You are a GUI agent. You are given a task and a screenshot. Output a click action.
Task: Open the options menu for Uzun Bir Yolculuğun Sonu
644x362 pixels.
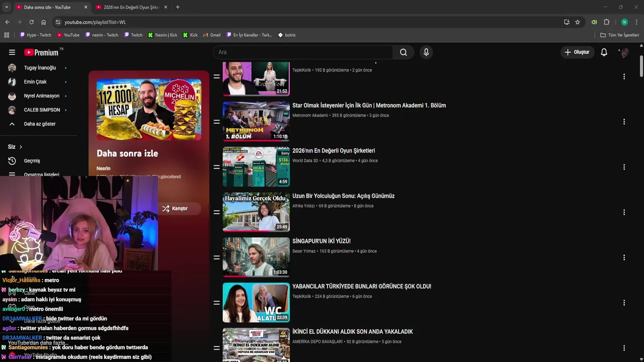point(624,212)
